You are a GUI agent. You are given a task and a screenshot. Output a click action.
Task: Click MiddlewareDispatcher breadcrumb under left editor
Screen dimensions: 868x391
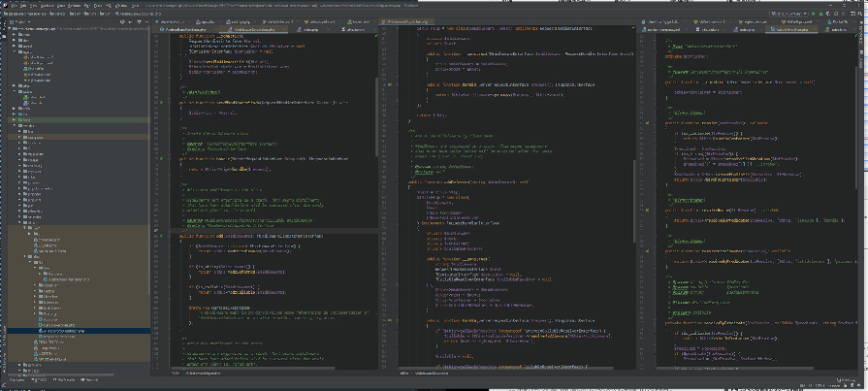point(203,374)
